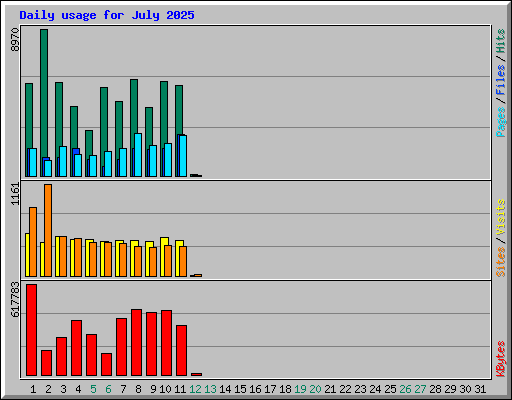Viewport: 512px width, 400px height.
Task: Select the red KBytes bar for day 8
Action: (x=137, y=343)
